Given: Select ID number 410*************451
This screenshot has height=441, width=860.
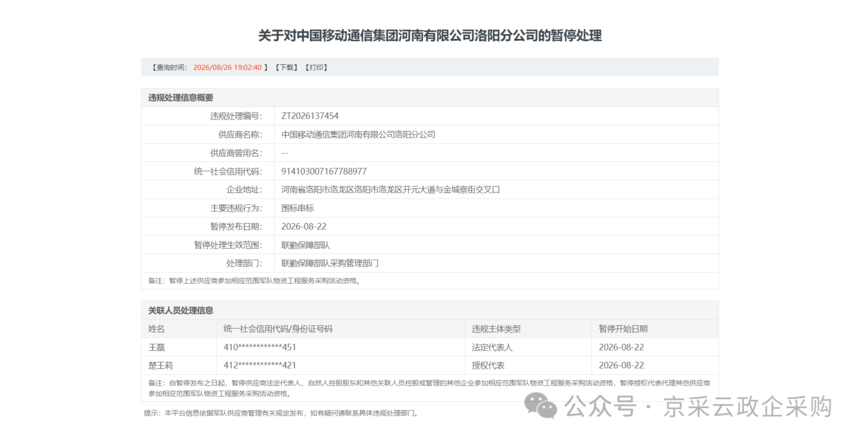Looking at the screenshot, I should [259, 347].
